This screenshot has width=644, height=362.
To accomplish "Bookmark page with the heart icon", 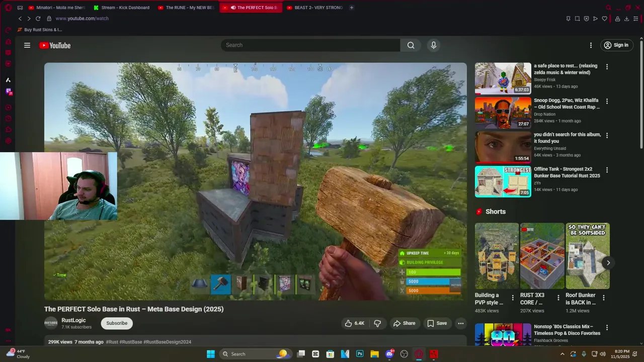I will 604,19.
